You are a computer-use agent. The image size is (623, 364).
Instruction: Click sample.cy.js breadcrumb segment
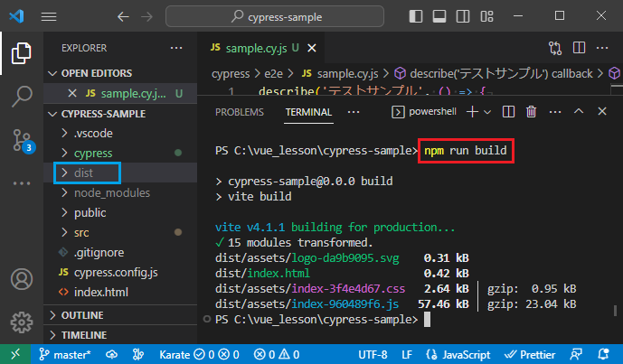pyautogui.click(x=340, y=74)
